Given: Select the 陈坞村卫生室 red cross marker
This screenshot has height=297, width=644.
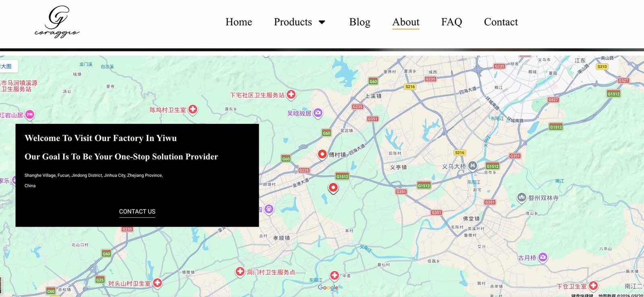Looking at the screenshot, I should 193,109.
